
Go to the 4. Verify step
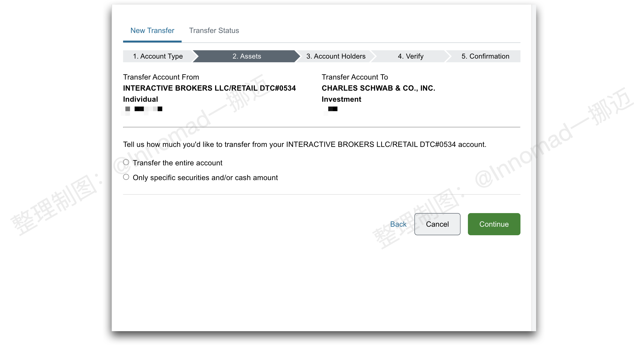point(411,56)
